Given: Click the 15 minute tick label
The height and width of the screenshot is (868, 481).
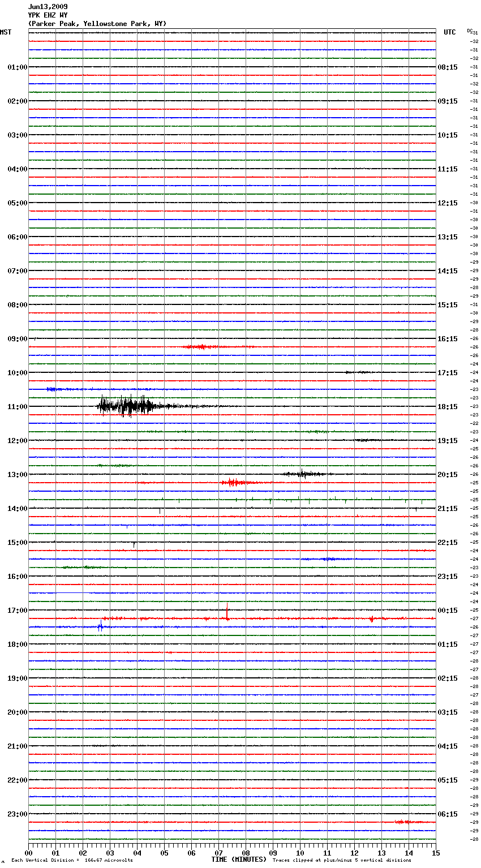Looking at the screenshot, I should point(436,853).
